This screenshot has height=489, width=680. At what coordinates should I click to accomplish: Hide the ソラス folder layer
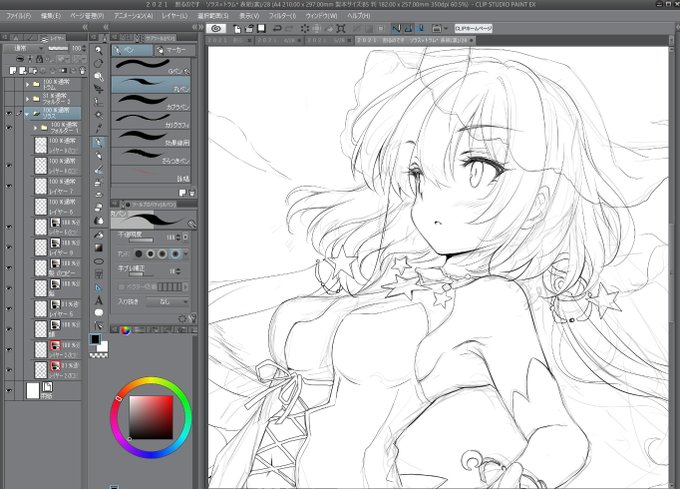(x=9, y=113)
